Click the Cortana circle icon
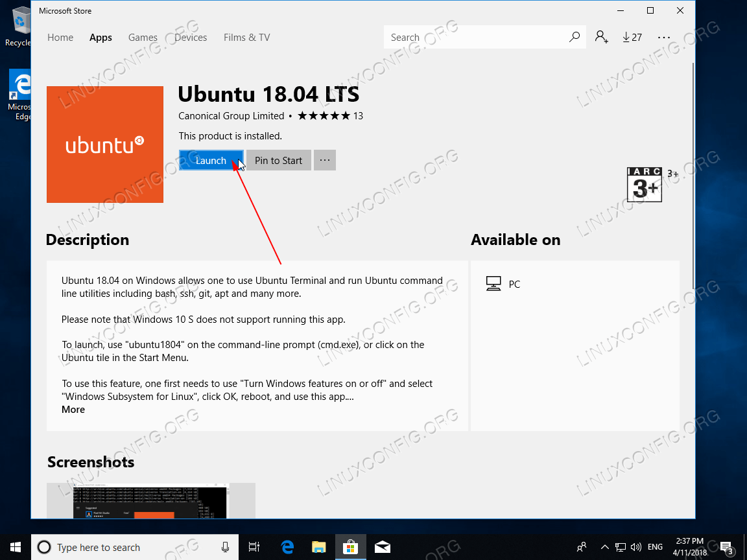 (44, 547)
